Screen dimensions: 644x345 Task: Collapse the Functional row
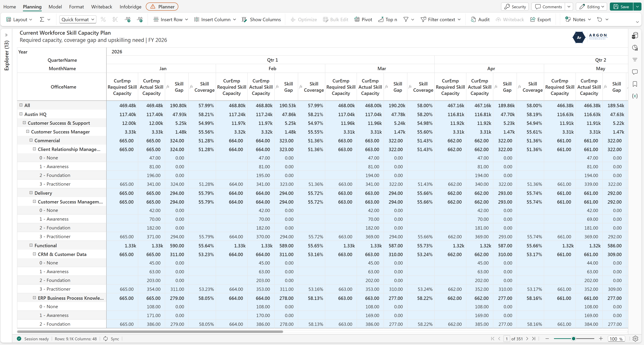click(31, 245)
